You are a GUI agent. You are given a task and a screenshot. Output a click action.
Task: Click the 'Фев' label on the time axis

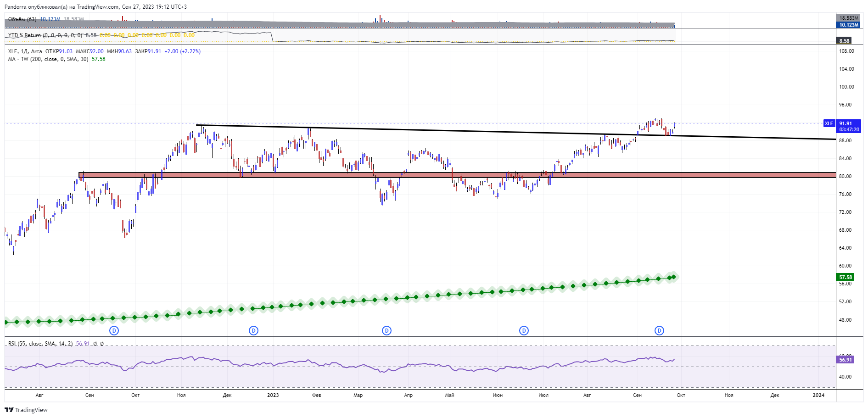tap(317, 395)
